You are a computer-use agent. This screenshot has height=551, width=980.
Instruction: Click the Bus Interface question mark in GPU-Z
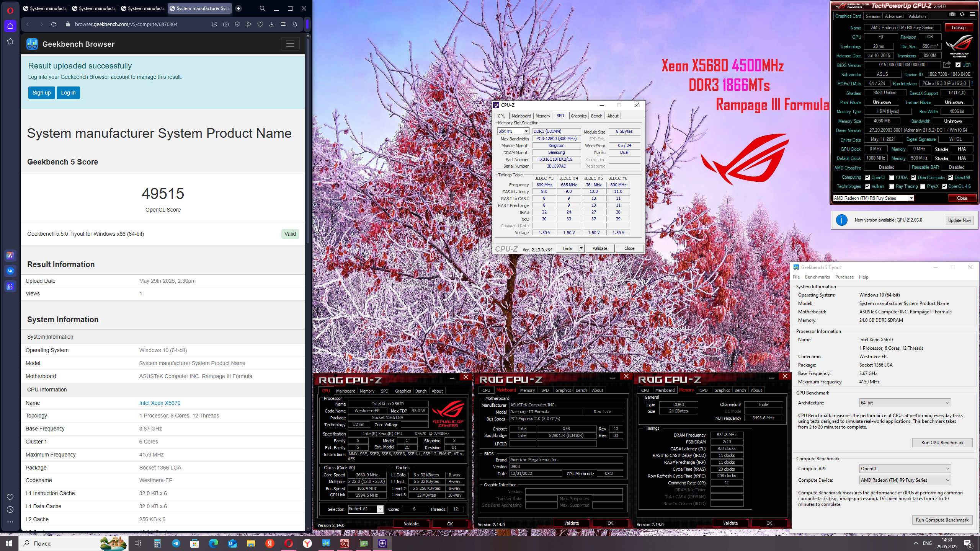point(972,83)
